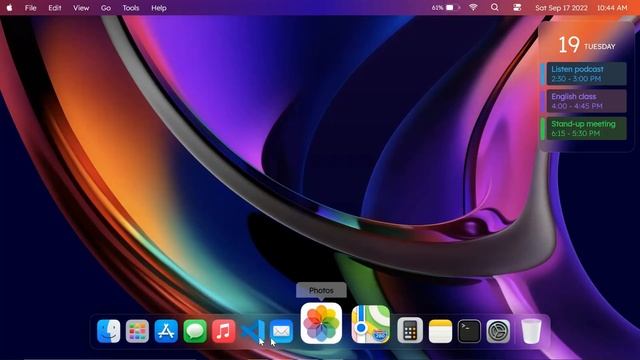The image size is (640, 360).
Task: Launch the Music app
Action: pyautogui.click(x=223, y=331)
